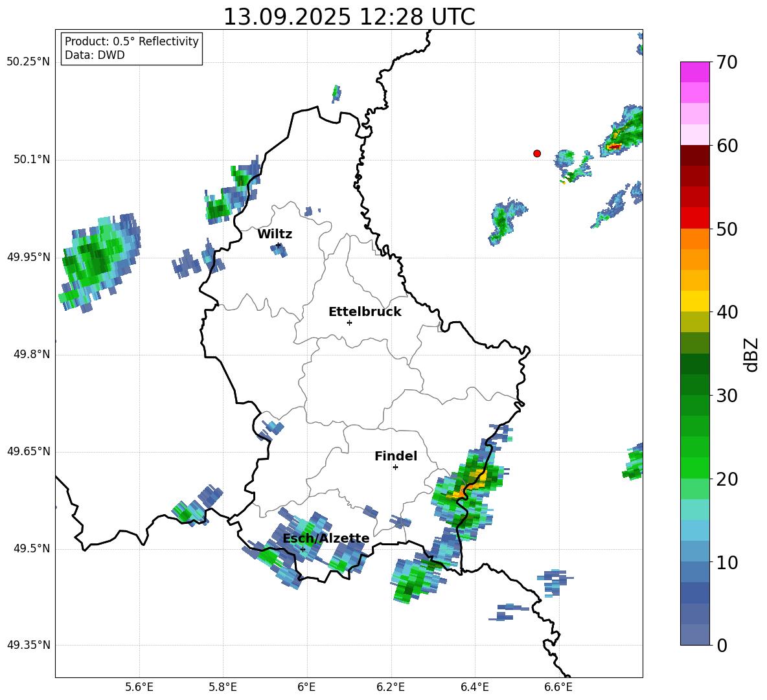Screen dimensions: 767x700
Task: Click the 6.2°E longitude tick label
Action: point(391,687)
